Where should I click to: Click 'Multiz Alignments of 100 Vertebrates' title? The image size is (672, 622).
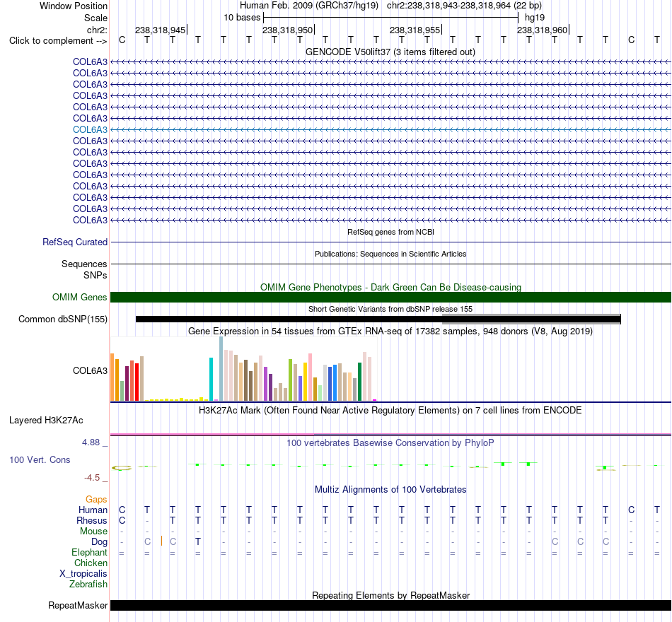(x=390, y=490)
